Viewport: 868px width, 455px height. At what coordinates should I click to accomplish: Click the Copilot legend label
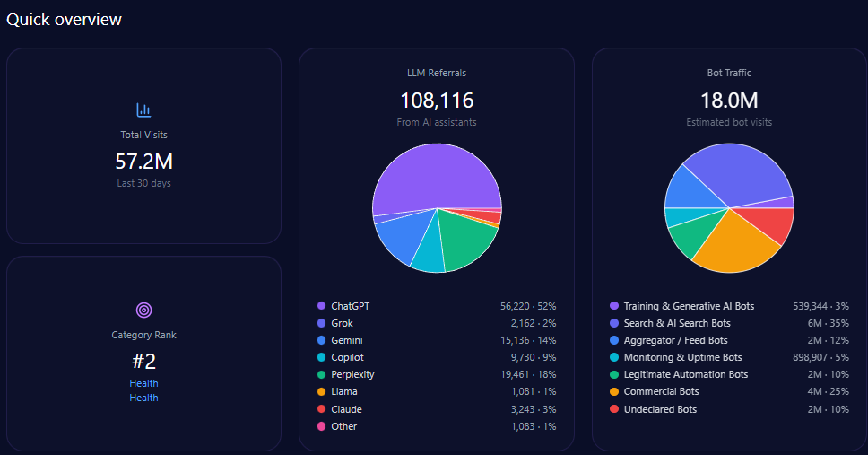pyautogui.click(x=347, y=357)
